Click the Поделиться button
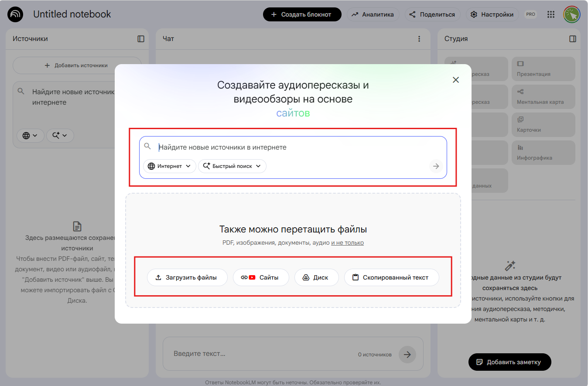 point(433,14)
